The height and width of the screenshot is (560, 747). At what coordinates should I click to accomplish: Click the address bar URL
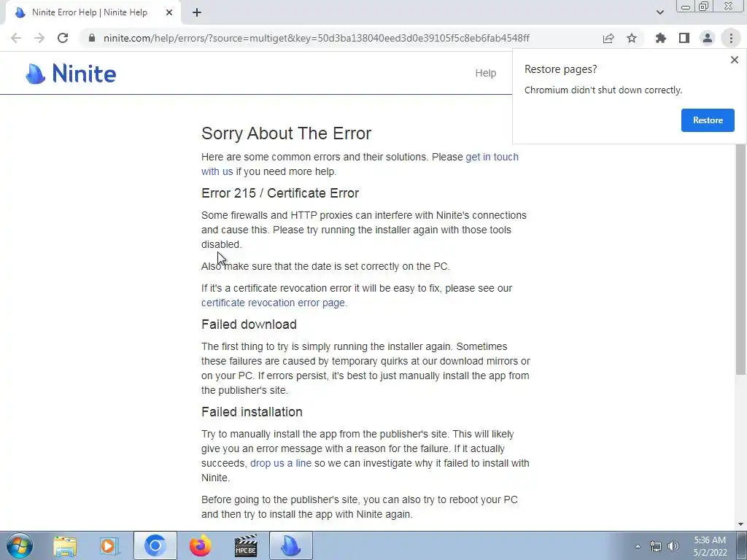click(x=317, y=38)
